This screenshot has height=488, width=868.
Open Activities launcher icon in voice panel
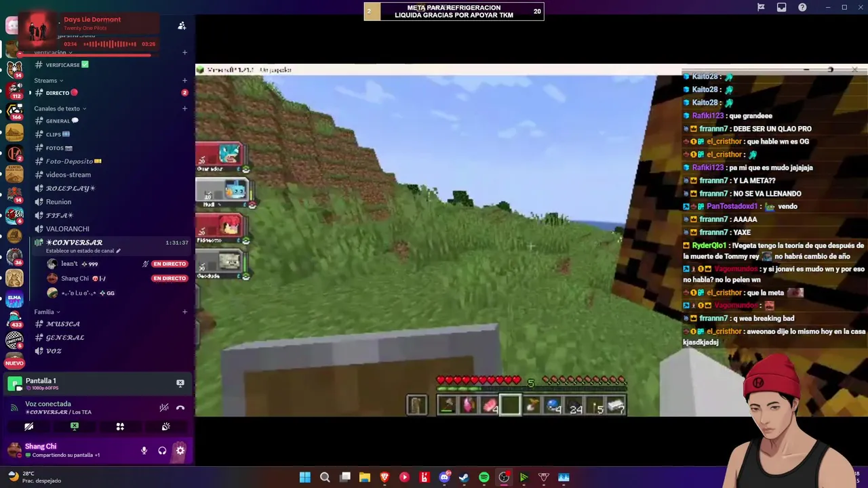click(x=120, y=426)
